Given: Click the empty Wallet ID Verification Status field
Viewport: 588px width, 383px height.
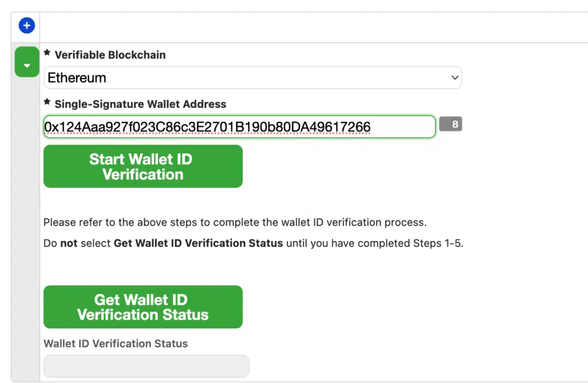Looking at the screenshot, I should 146,366.
